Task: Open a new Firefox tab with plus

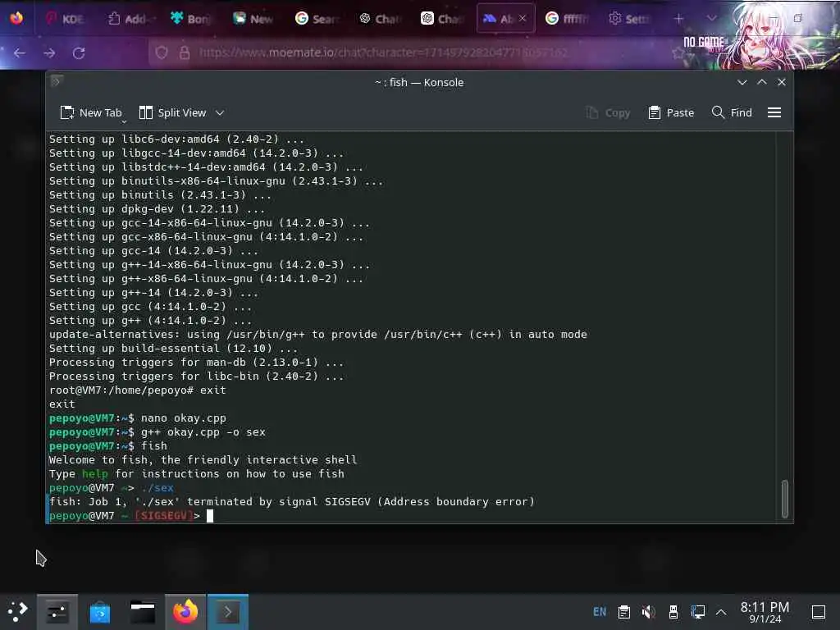Action: tap(678, 19)
